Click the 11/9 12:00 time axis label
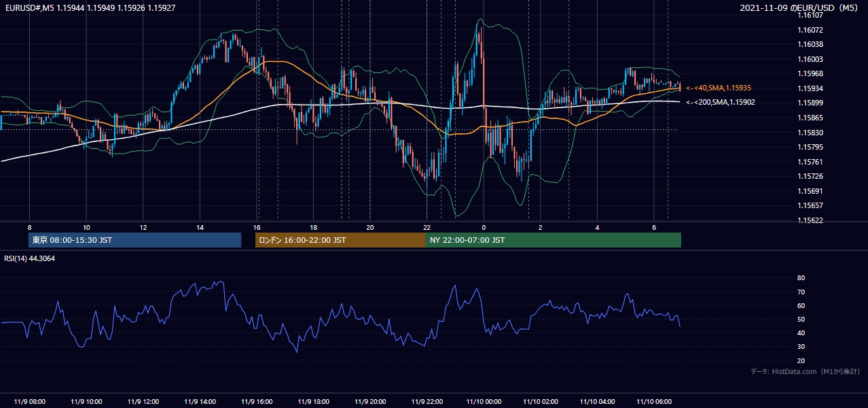 point(143,402)
